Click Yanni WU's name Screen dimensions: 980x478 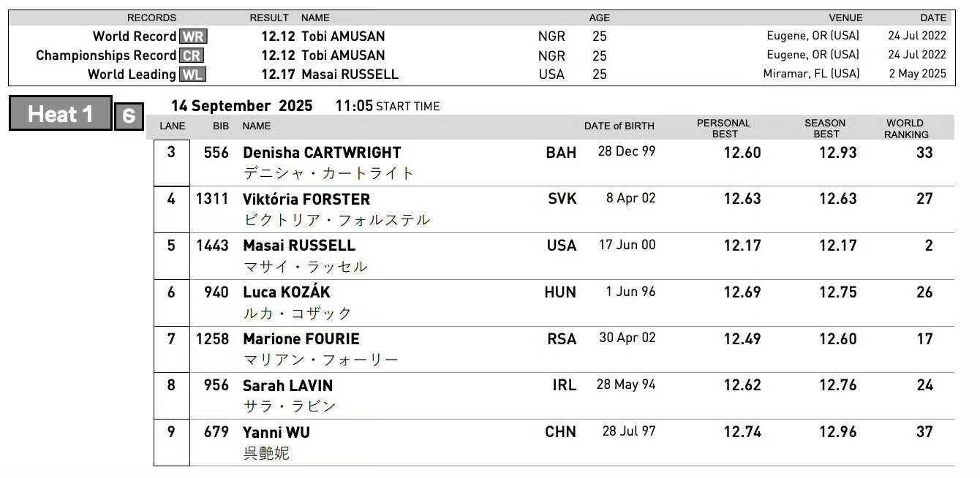click(x=276, y=433)
